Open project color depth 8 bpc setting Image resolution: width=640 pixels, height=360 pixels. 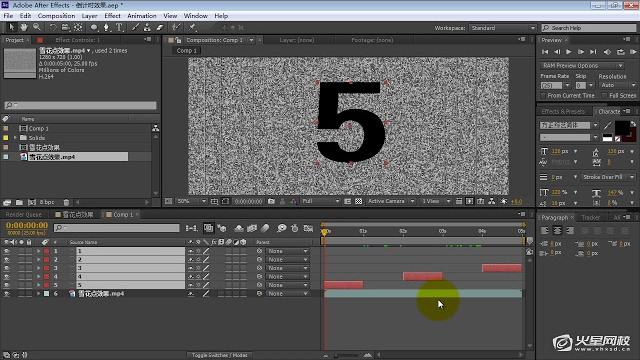47,202
